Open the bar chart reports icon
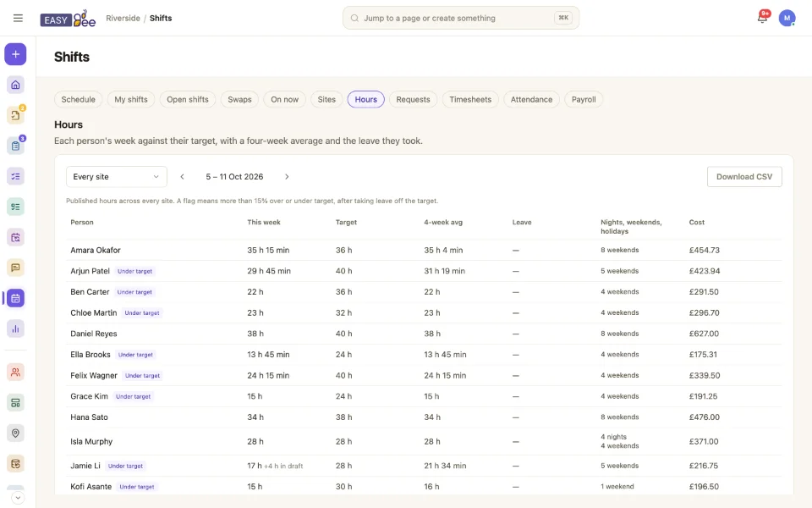Image resolution: width=812 pixels, height=508 pixels. point(15,329)
